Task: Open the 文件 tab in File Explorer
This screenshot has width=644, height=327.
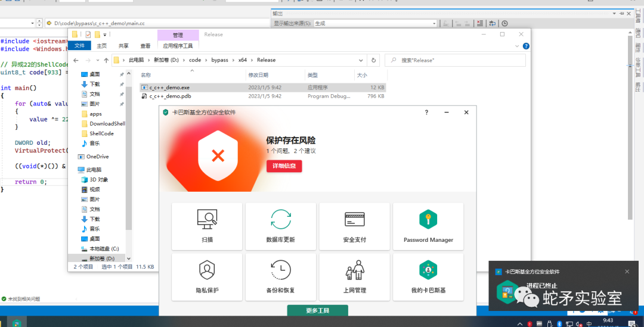Action: point(79,46)
